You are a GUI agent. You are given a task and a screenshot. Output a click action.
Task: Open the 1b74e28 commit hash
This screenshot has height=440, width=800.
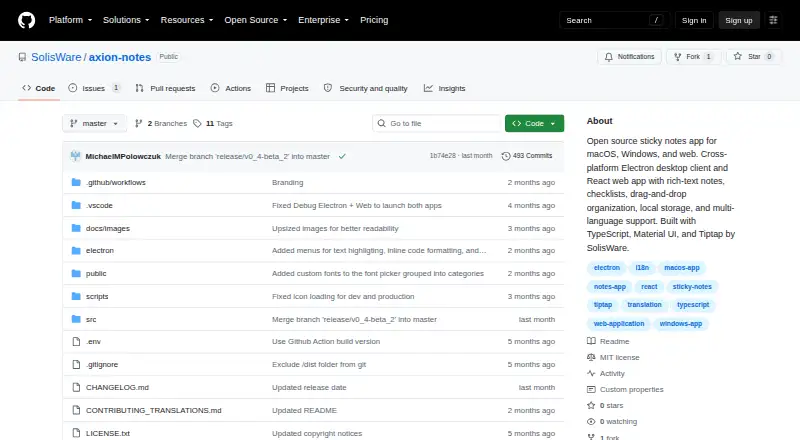442,156
